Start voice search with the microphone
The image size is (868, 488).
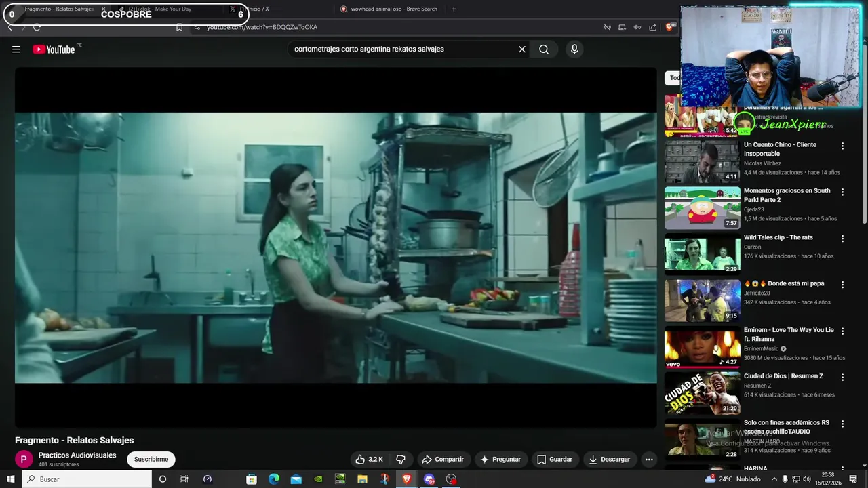[x=574, y=49]
